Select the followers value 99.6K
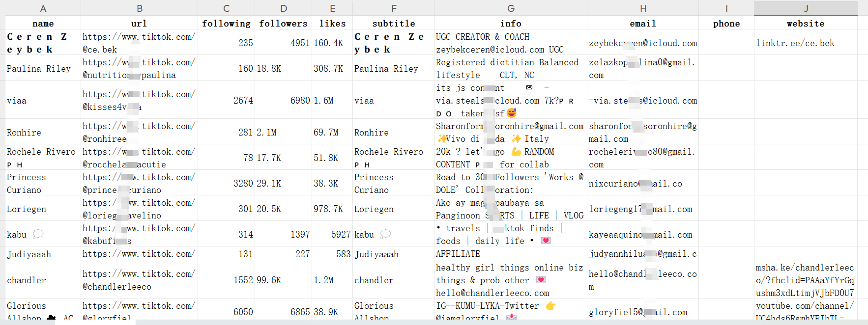Viewport: 868px width, 325px height. tap(284, 280)
